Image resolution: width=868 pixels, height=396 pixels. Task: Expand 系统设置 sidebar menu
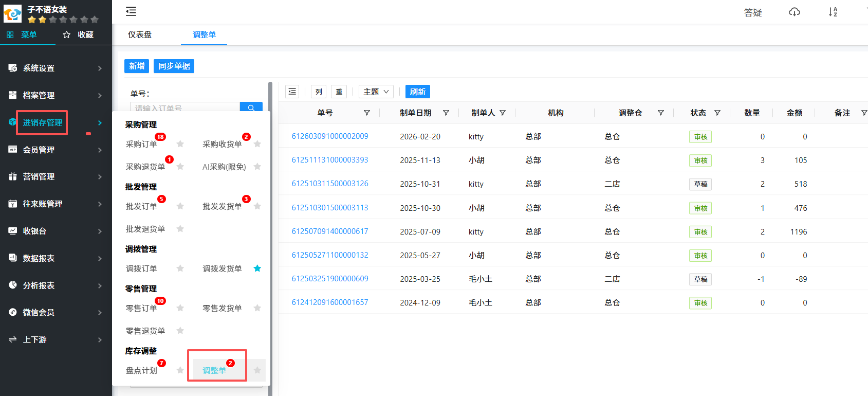56,68
